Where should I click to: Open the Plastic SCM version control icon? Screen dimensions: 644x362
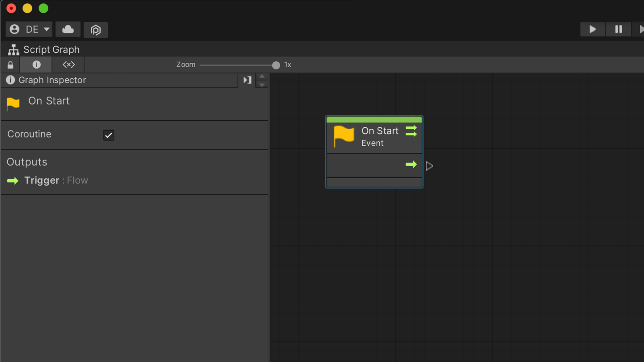click(96, 30)
